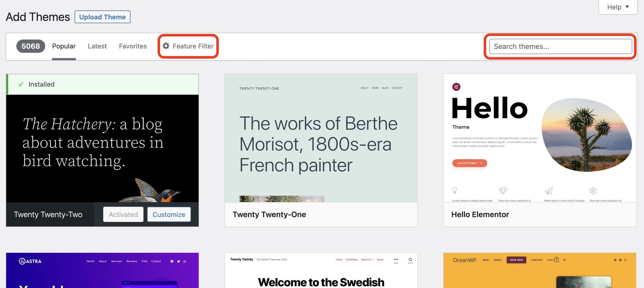Screen dimensions: 644x288
Task: Click the Add Themes page heading
Action: coord(38,17)
